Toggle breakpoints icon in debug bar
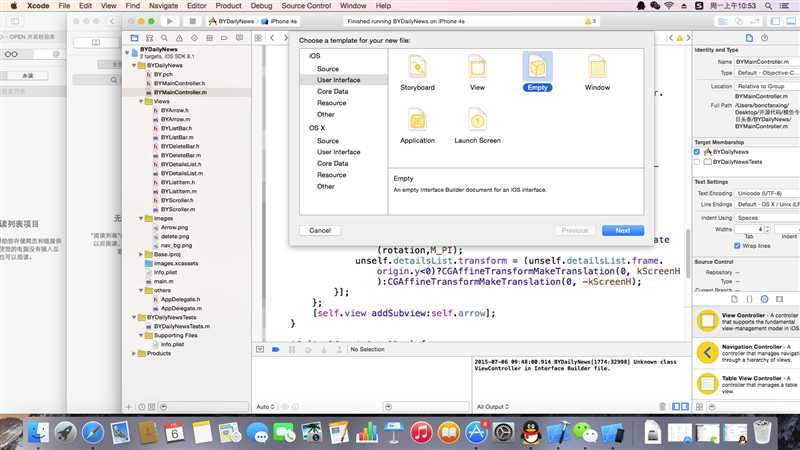The width and height of the screenshot is (800, 450). (276, 349)
